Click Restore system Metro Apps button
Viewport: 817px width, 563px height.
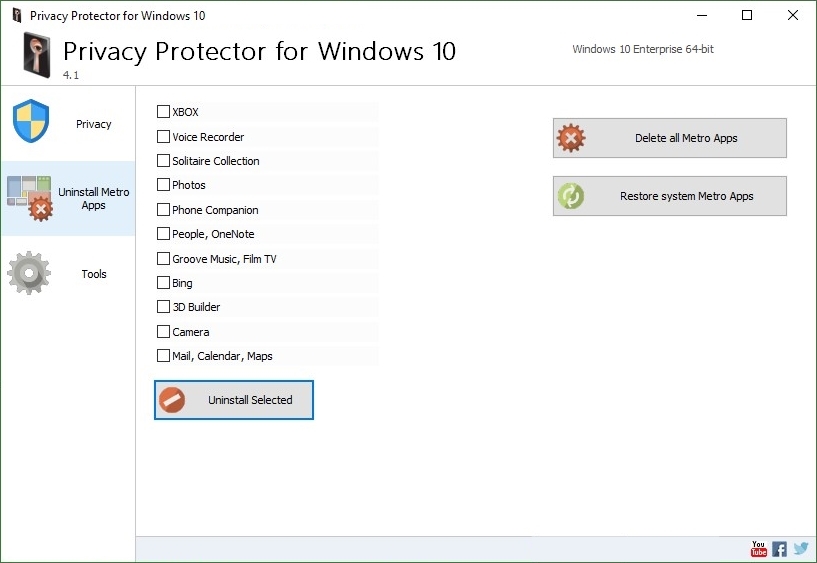point(670,196)
